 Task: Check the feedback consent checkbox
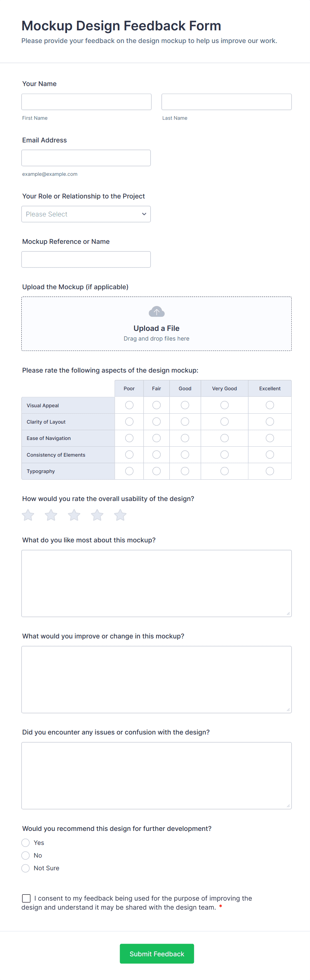(26, 898)
